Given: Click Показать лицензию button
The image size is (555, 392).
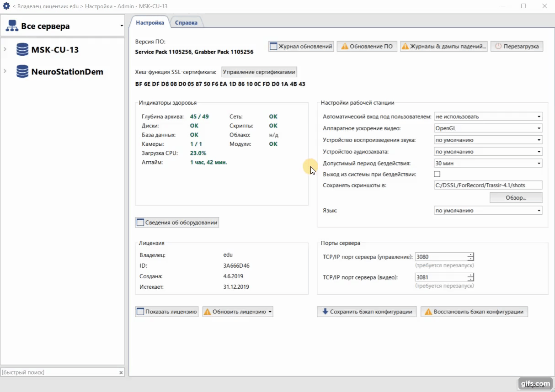Looking at the screenshot, I should (x=167, y=312).
